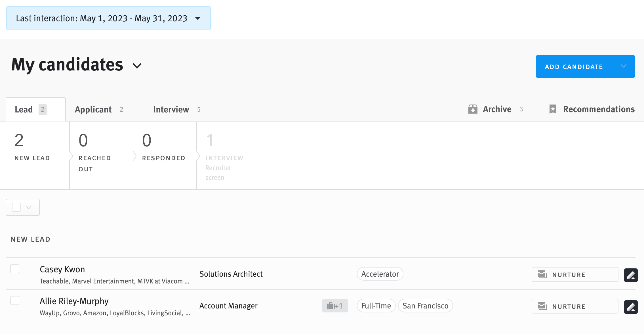Select Allie Riley-Murphy's row checkbox
Screen dimensions: 644x334
point(15,300)
